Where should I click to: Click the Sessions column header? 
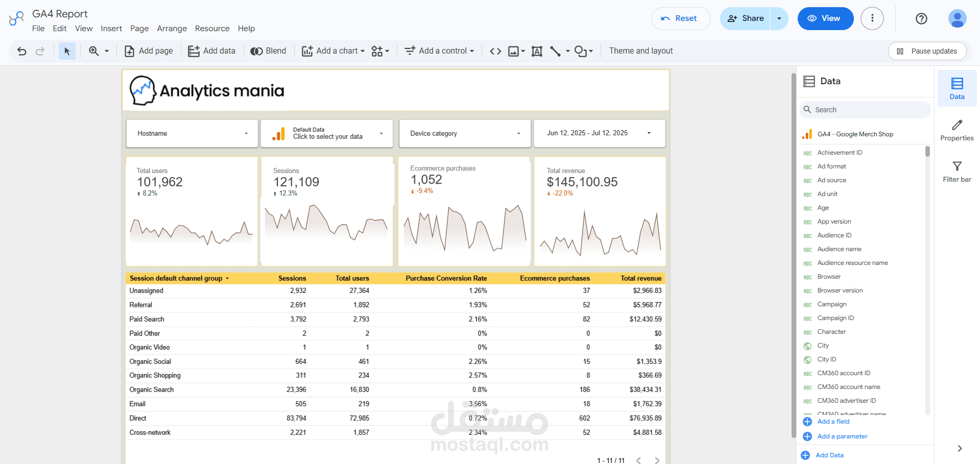tap(292, 278)
